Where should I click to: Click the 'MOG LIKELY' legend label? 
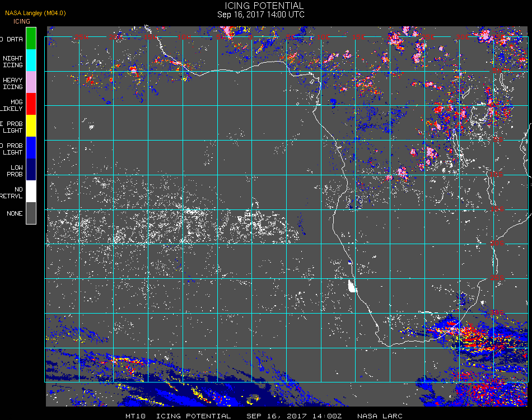(x=12, y=105)
